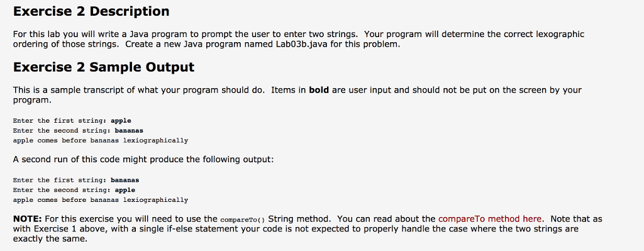The image size is (644, 251).
Task: Click 'A second run of this code' sentence
Action: (x=143, y=159)
